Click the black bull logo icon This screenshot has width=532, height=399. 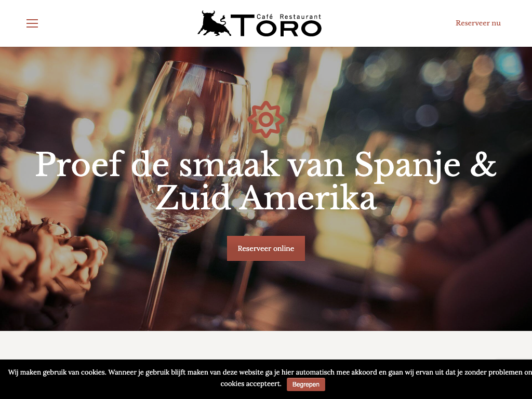click(215, 23)
